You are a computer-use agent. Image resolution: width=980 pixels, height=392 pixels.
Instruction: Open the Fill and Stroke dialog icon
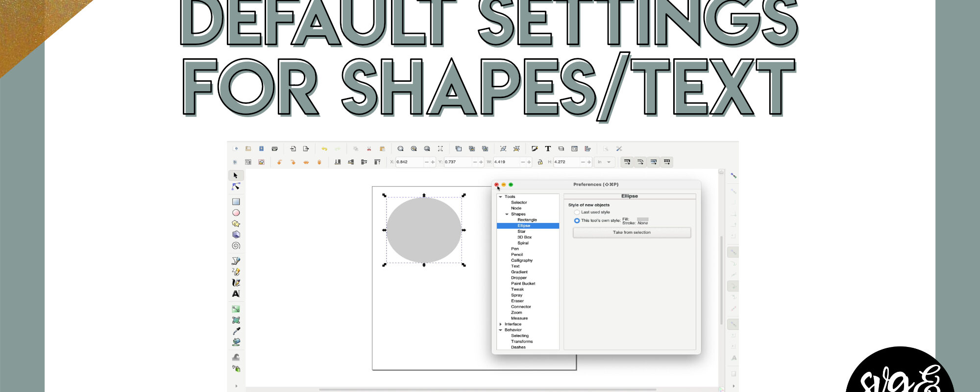pyautogui.click(x=535, y=148)
